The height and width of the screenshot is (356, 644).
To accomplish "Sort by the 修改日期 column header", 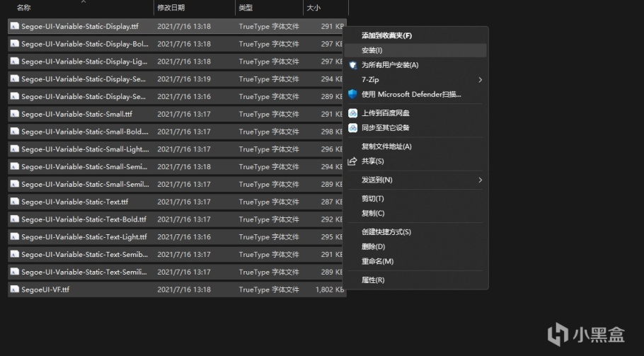I will point(171,7).
